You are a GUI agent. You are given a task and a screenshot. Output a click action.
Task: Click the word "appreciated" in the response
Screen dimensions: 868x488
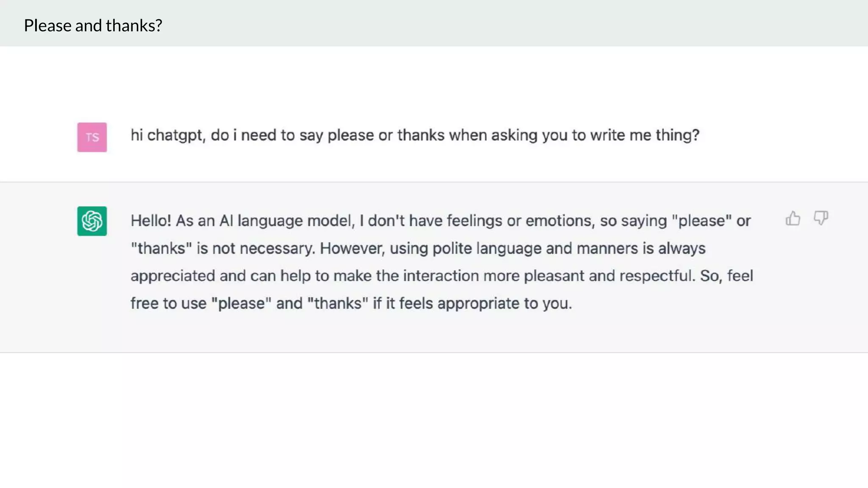pyautogui.click(x=173, y=276)
